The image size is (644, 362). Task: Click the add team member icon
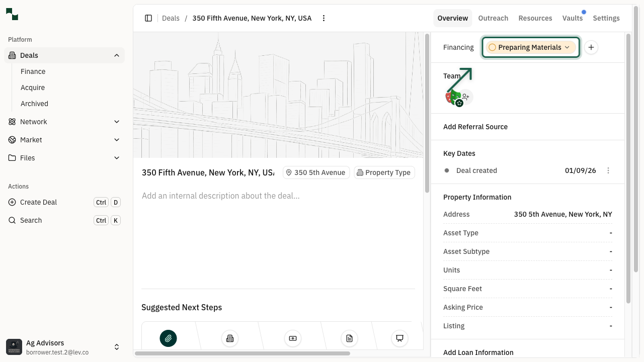tap(466, 97)
